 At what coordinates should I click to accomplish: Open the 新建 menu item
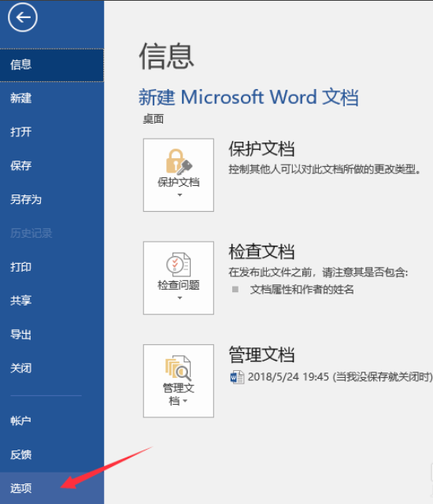(52, 98)
